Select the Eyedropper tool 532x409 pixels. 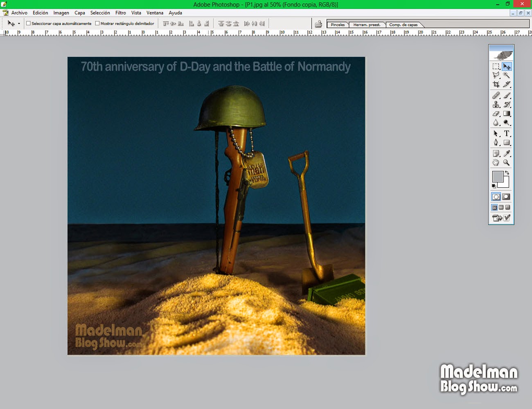(x=507, y=153)
